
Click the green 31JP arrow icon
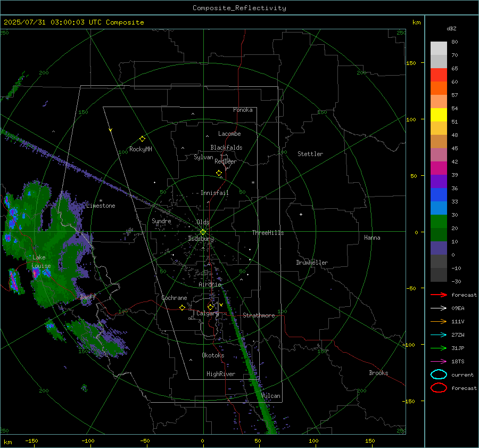click(x=439, y=348)
